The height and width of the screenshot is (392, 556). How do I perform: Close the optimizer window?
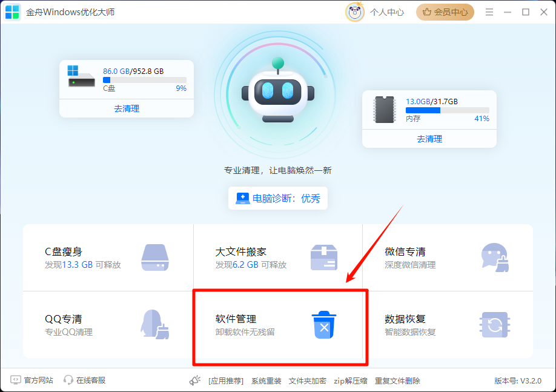(x=544, y=12)
